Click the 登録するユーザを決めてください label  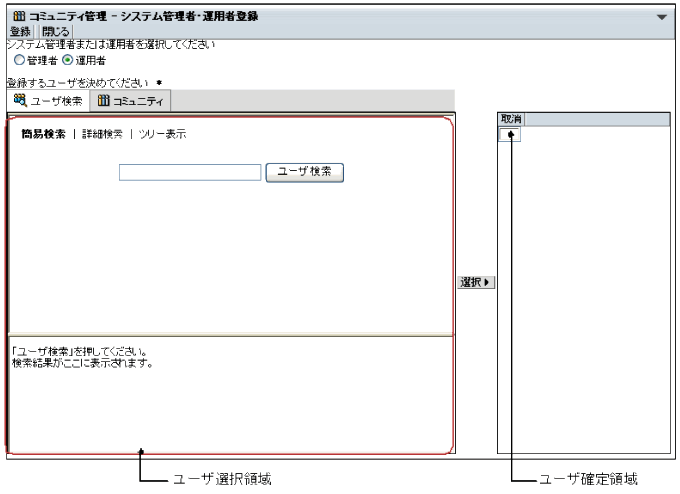click(78, 83)
